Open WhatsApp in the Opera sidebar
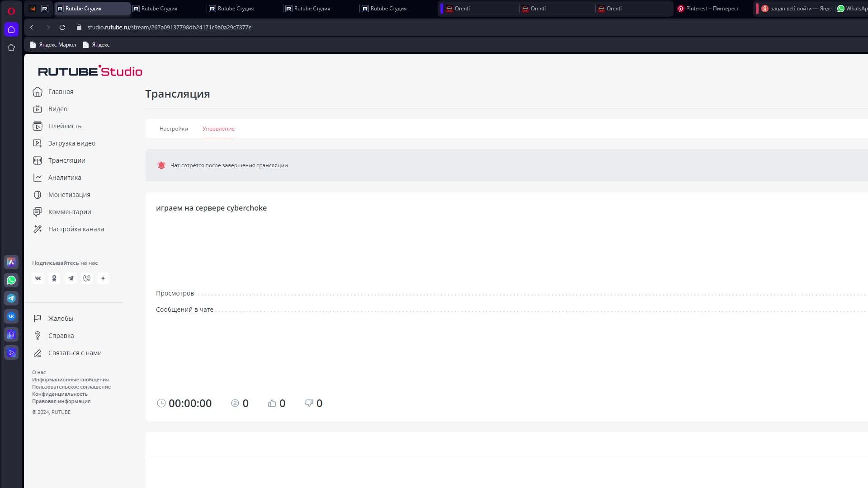 (11, 280)
